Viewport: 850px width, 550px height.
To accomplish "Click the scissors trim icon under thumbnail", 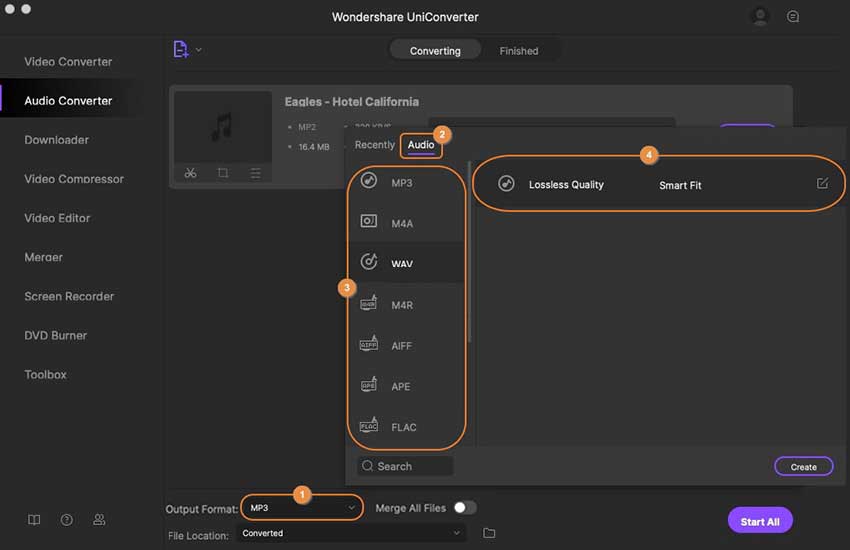I will point(191,173).
